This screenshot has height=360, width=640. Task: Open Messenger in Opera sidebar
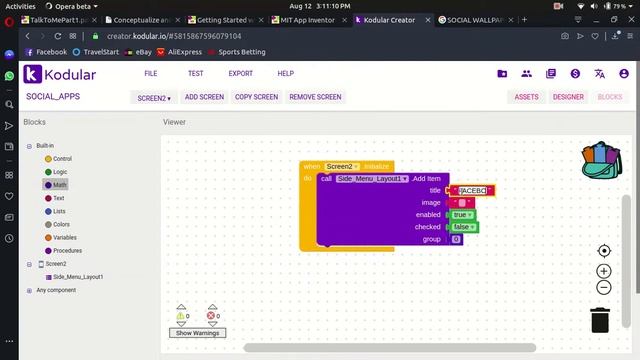9,54
